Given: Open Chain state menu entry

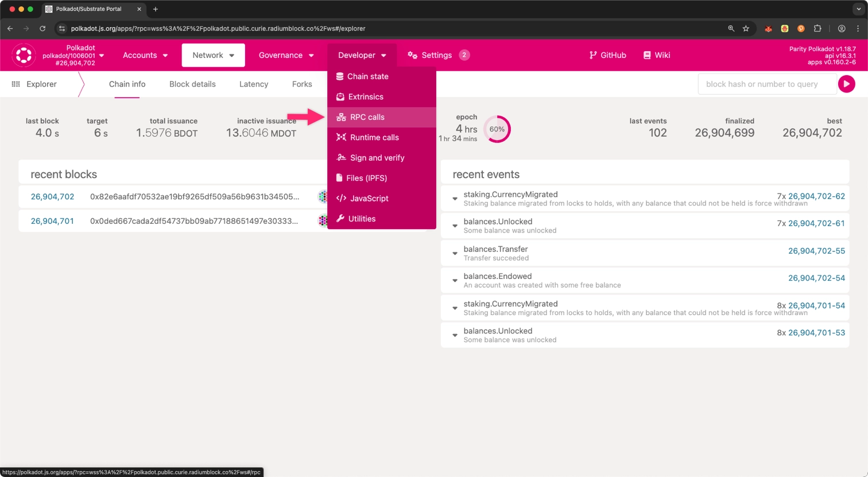Looking at the screenshot, I should tap(382, 76).
